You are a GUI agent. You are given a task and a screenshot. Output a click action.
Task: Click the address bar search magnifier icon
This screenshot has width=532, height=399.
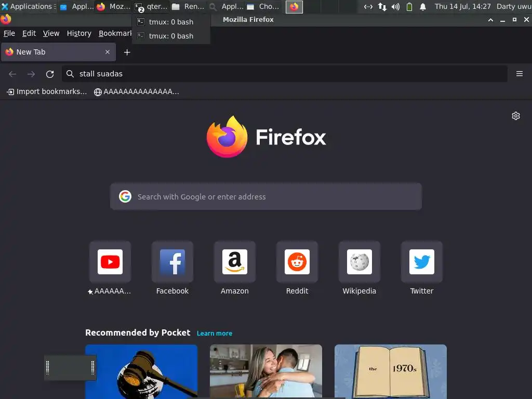pyautogui.click(x=70, y=74)
